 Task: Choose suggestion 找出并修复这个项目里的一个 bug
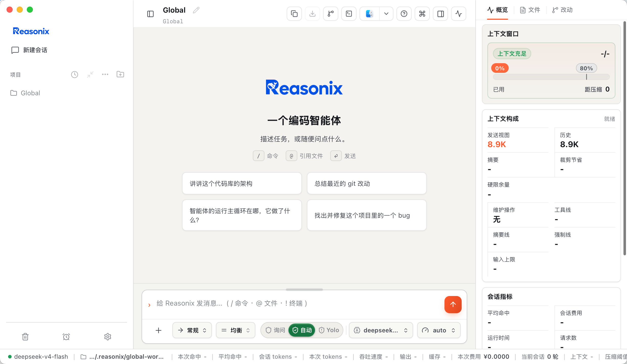tap(367, 215)
